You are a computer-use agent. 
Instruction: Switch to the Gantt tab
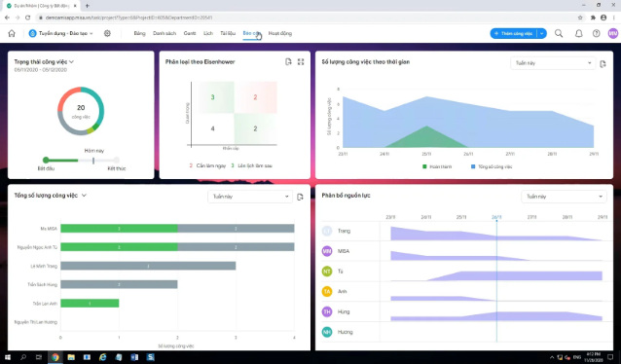[x=190, y=34]
